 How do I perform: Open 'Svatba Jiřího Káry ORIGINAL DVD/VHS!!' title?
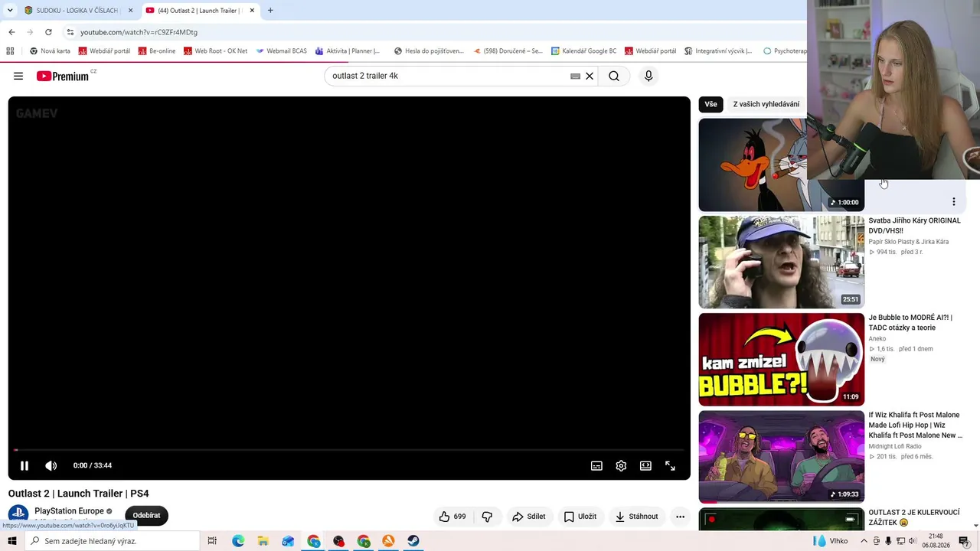point(914,226)
